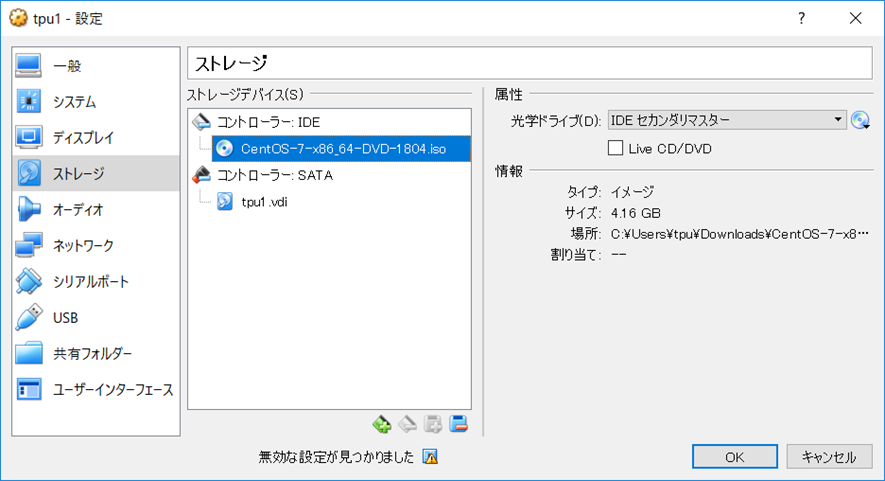The image size is (885, 481).
Task: Select the tpu1.vdi disk entry
Action: click(264, 201)
